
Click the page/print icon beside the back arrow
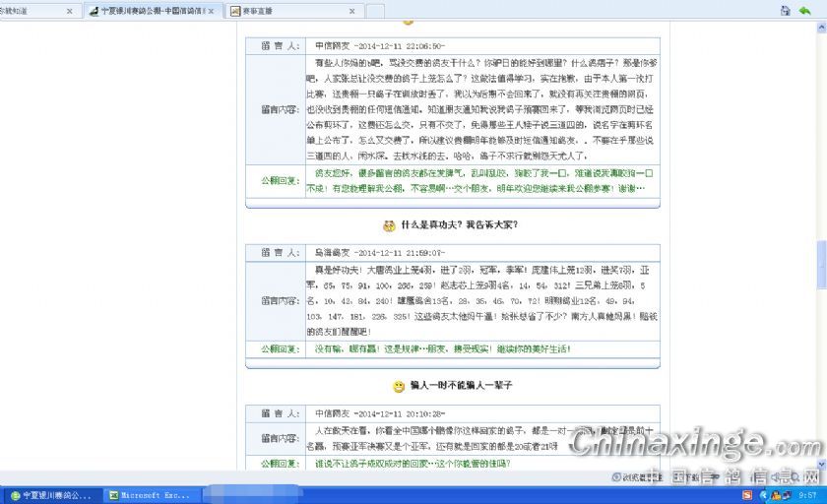(x=785, y=10)
